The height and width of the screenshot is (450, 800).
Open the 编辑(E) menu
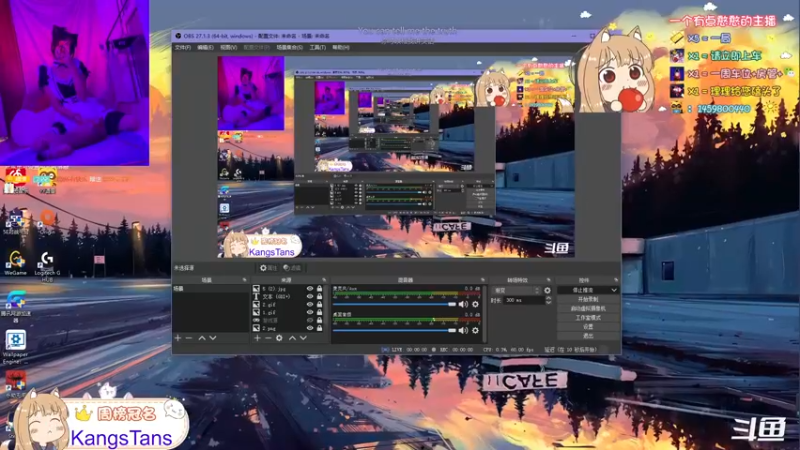(x=205, y=47)
